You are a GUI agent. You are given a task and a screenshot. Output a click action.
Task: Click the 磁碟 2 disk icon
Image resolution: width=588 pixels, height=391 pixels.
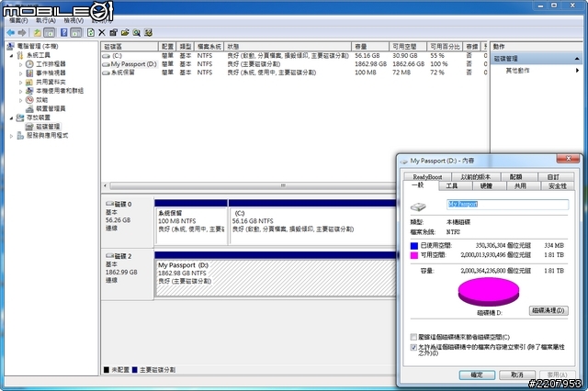(x=109, y=256)
